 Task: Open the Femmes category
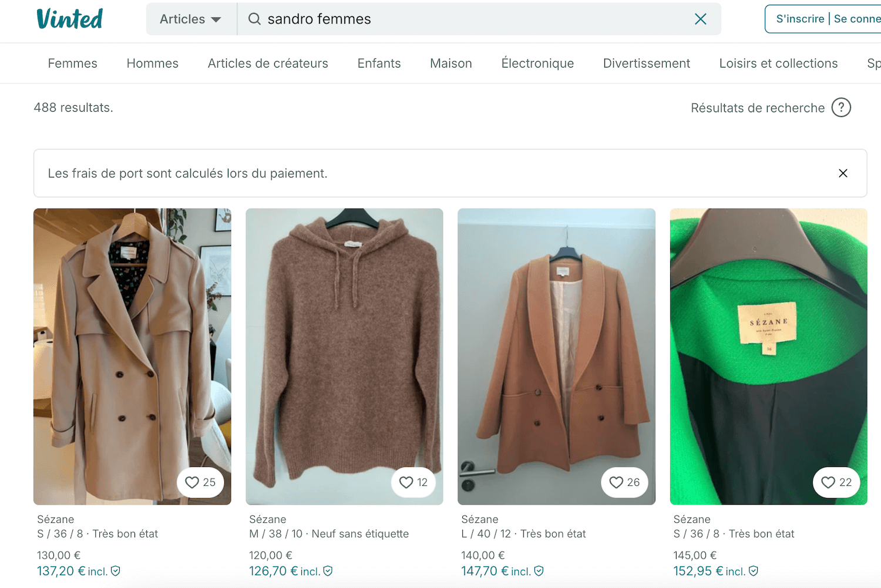(x=72, y=63)
